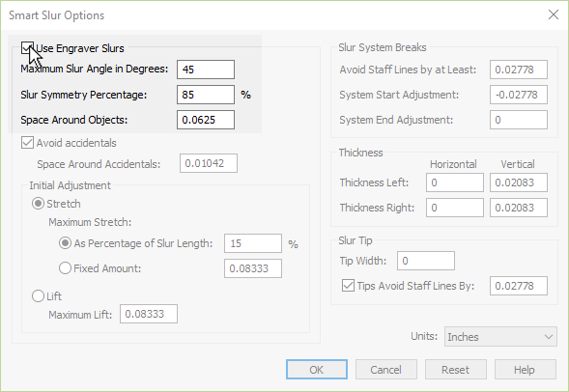Open the Units dropdown showing Inches

tap(500, 337)
